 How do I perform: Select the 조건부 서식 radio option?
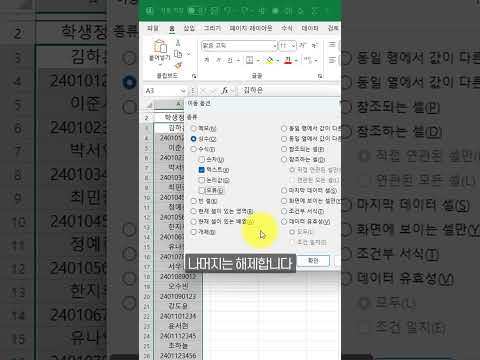click(x=284, y=211)
